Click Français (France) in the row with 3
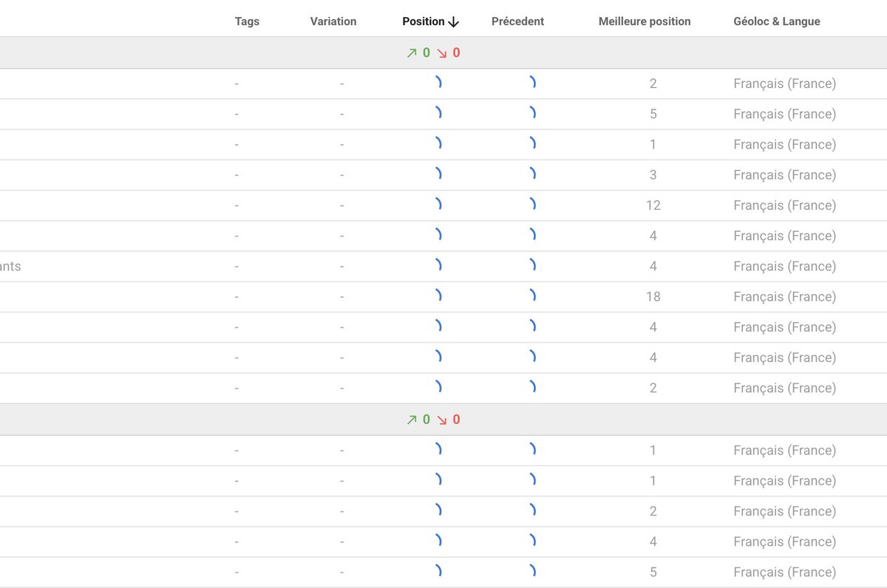The image size is (887, 588). (785, 175)
